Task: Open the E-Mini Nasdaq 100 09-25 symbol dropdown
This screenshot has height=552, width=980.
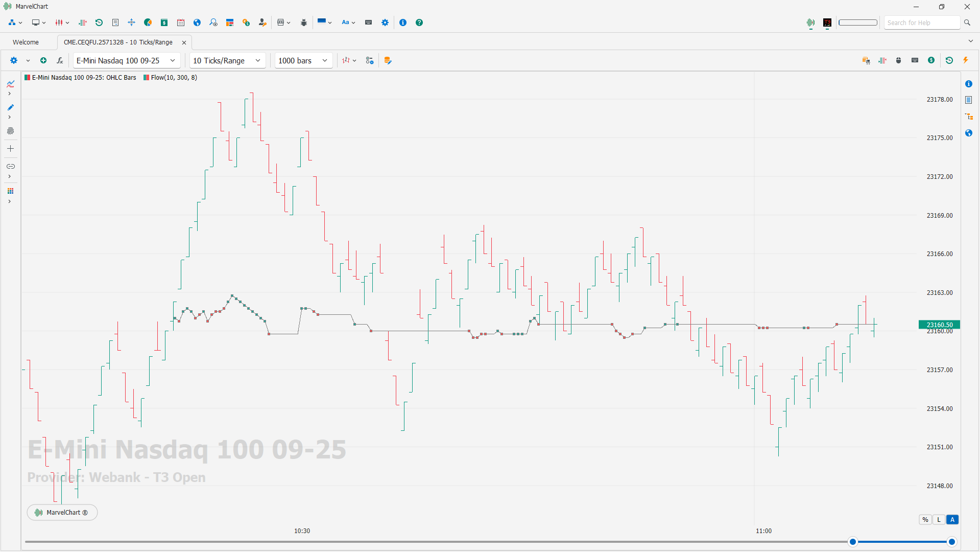Action: click(126, 60)
